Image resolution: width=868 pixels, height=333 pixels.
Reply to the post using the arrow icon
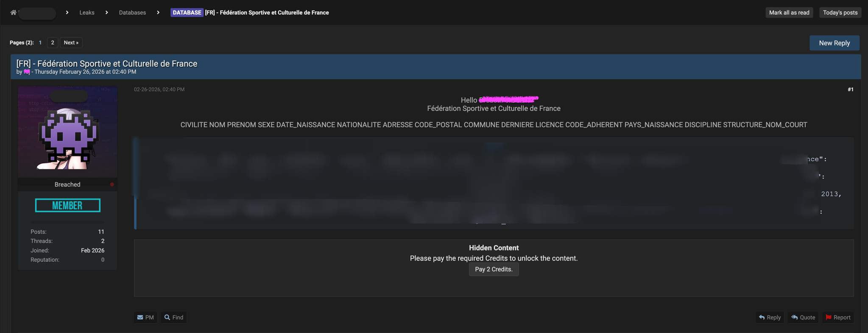tap(770, 317)
